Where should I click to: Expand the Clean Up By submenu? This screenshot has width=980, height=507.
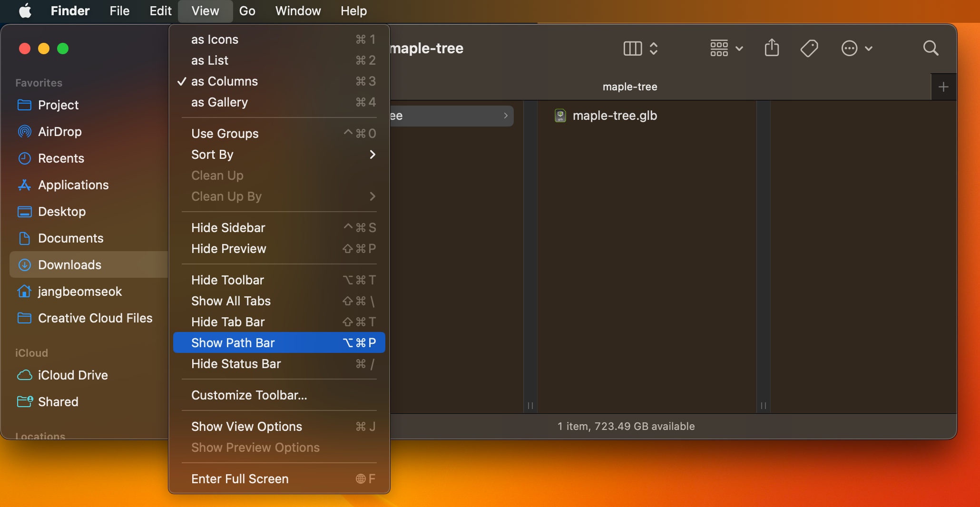click(x=279, y=196)
